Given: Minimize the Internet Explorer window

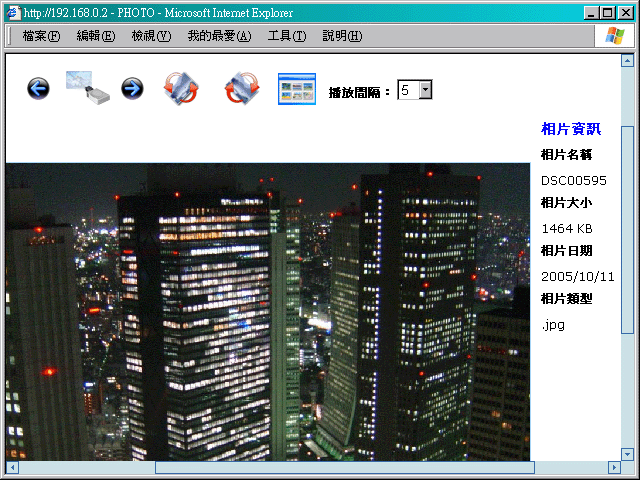Looking at the screenshot, I should click(591, 13).
